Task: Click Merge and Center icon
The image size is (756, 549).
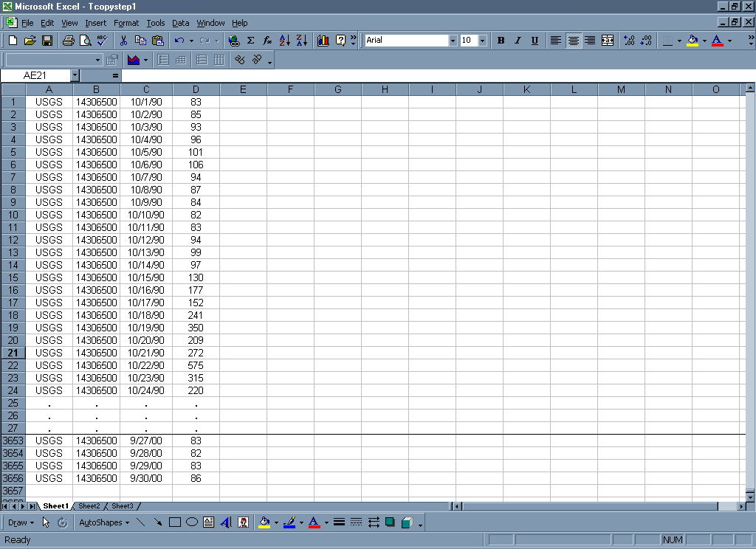Action: coord(608,41)
